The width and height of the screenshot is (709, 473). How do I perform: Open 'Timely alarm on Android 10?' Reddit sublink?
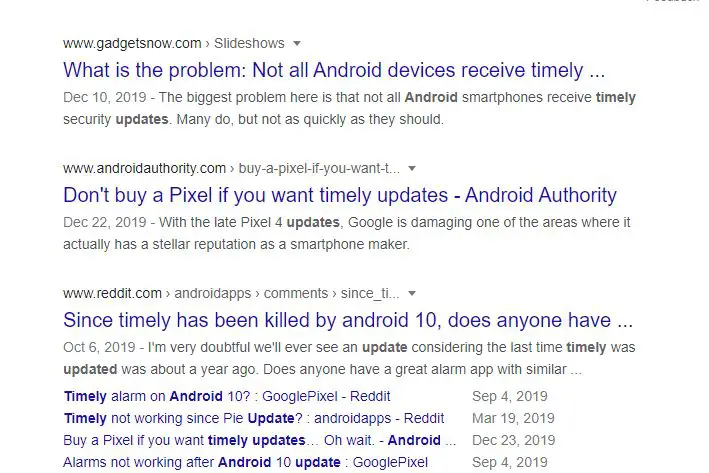[227, 396]
